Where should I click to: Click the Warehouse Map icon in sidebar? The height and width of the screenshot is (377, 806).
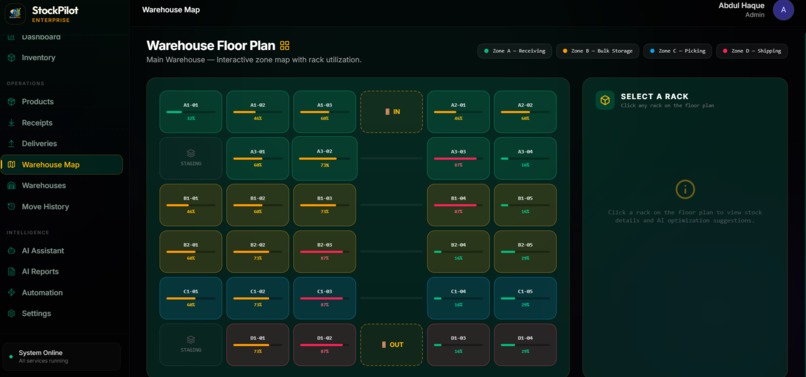tap(11, 165)
